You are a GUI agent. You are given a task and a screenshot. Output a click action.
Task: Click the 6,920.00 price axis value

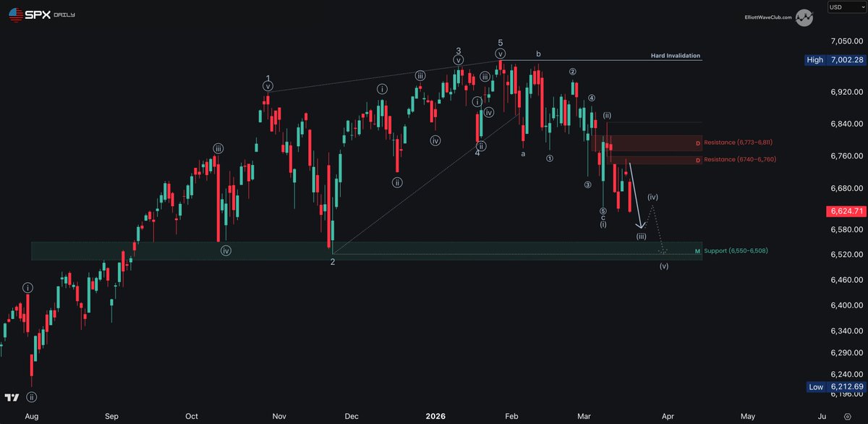click(x=846, y=92)
